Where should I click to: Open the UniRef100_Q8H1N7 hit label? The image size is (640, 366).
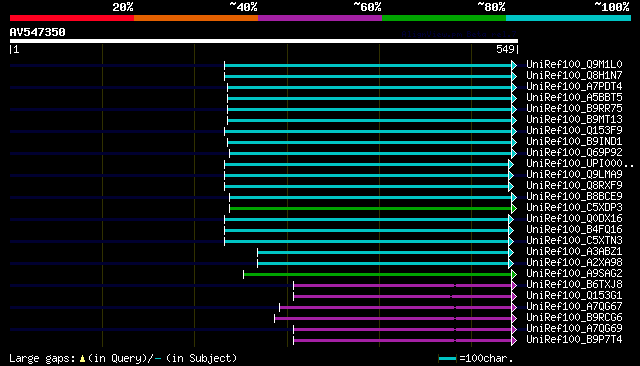point(574,75)
